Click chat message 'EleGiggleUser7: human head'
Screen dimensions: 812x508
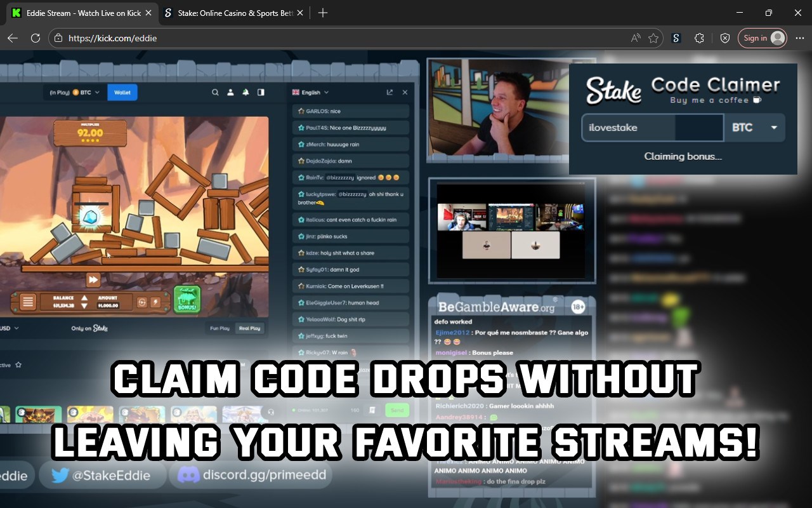pos(350,303)
